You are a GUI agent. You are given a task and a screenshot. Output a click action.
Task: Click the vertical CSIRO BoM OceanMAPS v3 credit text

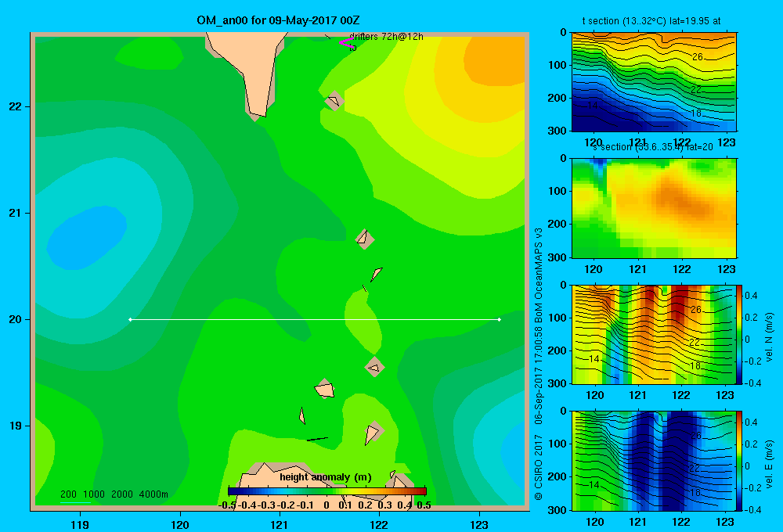539,364
